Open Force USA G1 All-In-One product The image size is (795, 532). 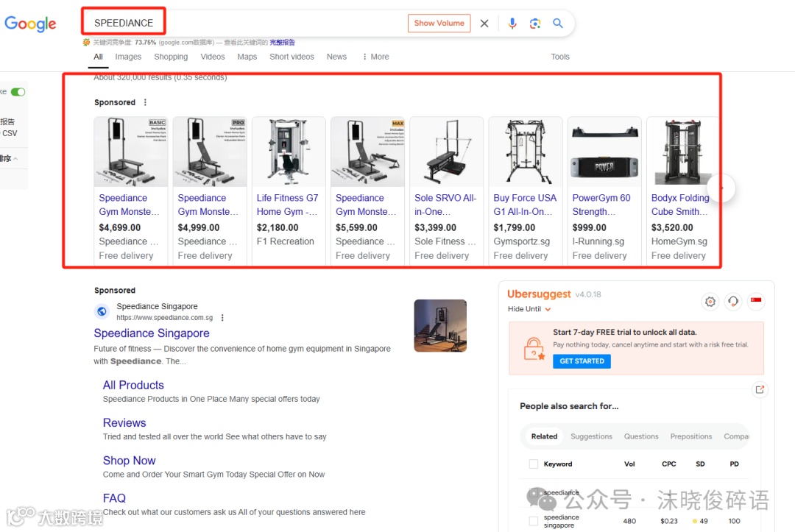click(x=526, y=190)
